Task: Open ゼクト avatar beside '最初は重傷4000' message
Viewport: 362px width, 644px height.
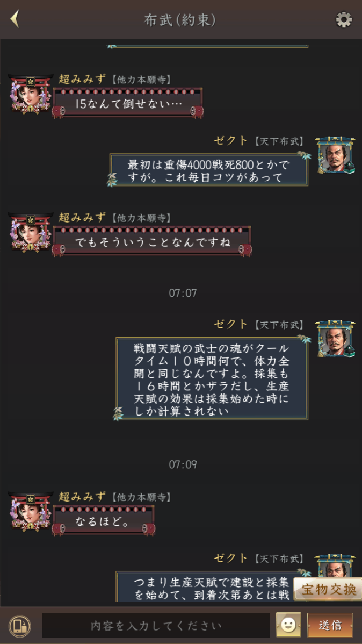Action: pyautogui.click(x=335, y=155)
